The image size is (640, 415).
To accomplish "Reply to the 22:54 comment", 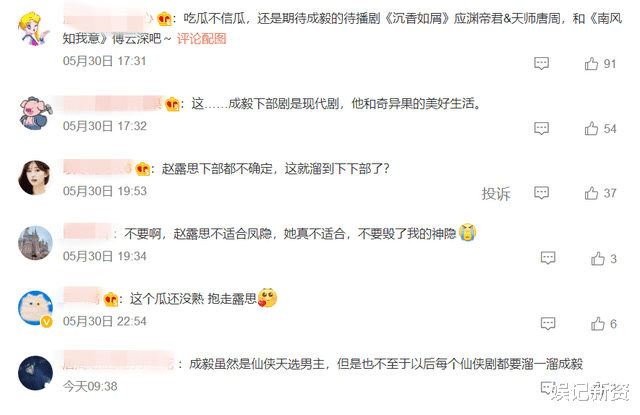I will click(548, 324).
